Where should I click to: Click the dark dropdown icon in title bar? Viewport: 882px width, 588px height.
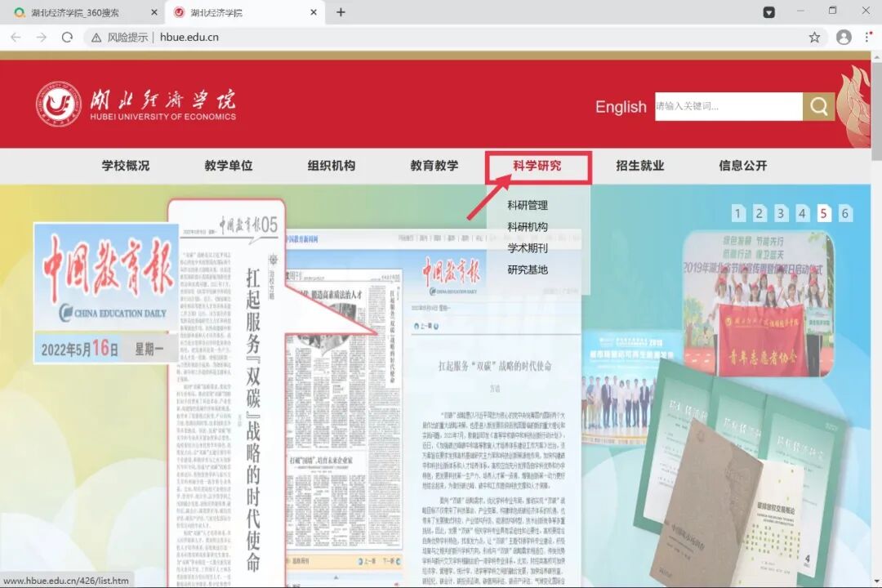click(769, 11)
